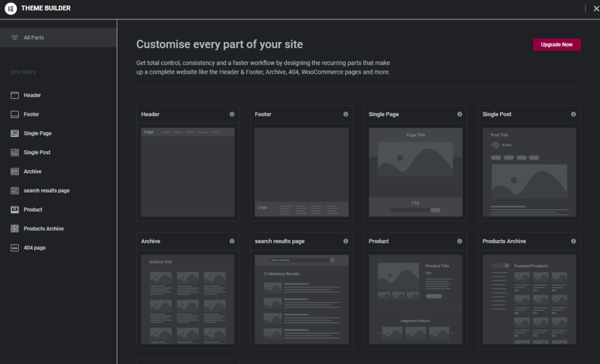600x364 pixels.
Task: Click the All Parts filter icon
Action: [15, 37]
